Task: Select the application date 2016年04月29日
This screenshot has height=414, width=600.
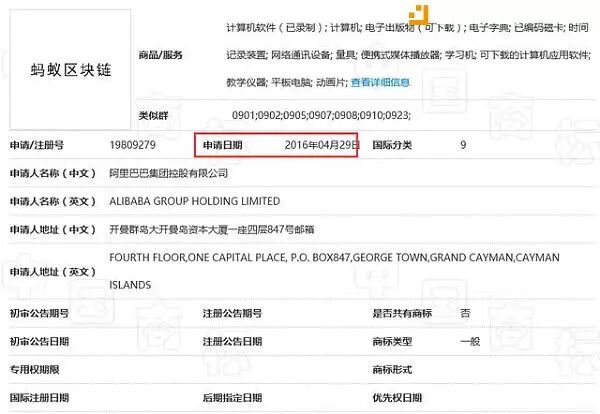Action: pyautogui.click(x=321, y=145)
